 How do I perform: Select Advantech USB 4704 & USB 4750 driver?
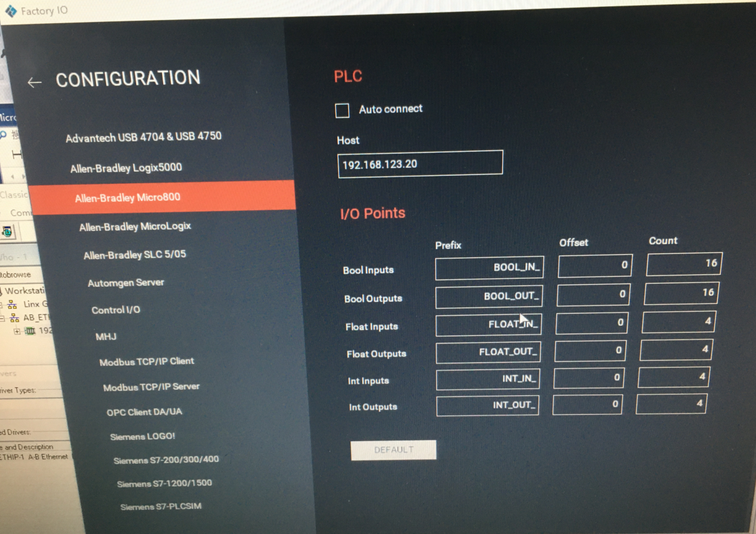pos(144,137)
